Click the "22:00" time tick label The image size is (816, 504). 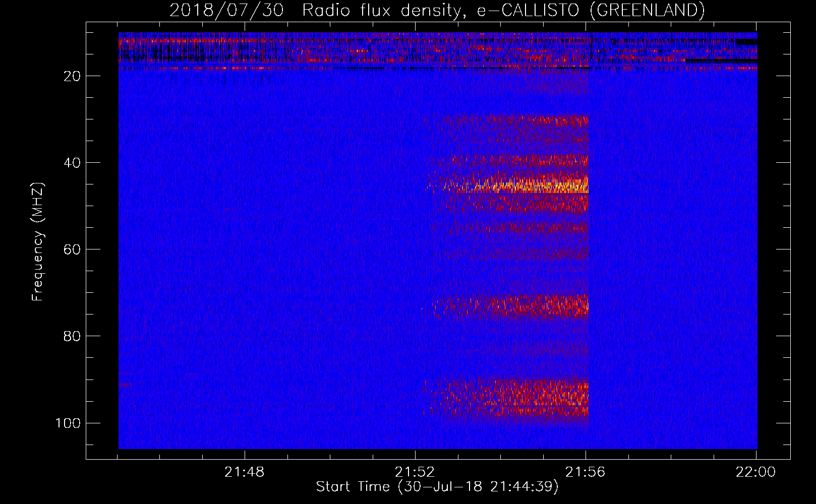click(755, 472)
